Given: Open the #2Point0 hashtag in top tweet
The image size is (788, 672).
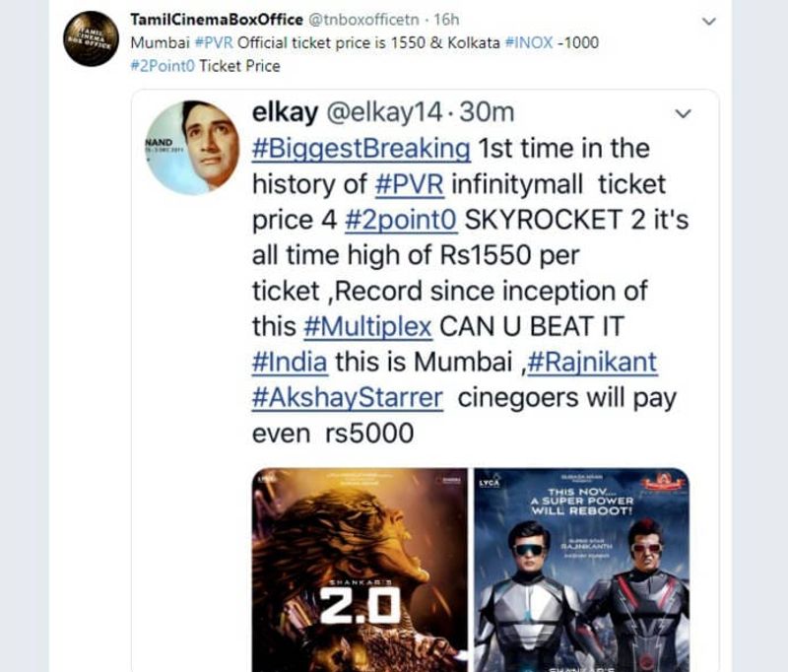Looking at the screenshot, I should (x=163, y=66).
